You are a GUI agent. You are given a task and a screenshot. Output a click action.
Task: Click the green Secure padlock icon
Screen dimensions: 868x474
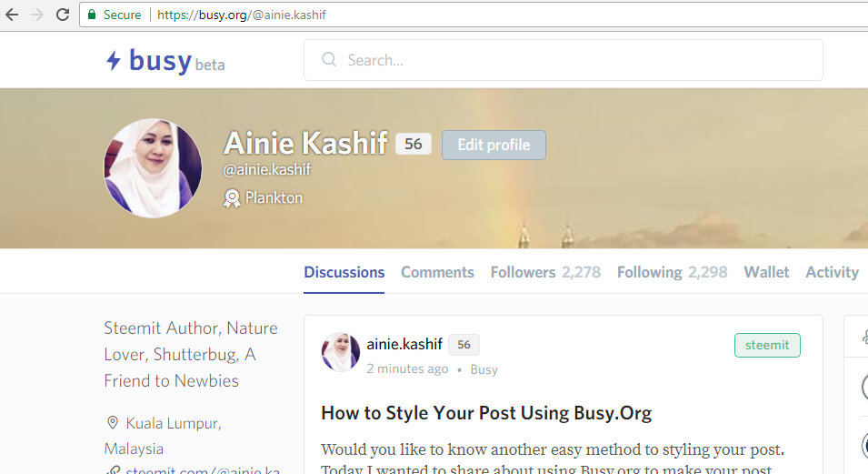pos(92,15)
